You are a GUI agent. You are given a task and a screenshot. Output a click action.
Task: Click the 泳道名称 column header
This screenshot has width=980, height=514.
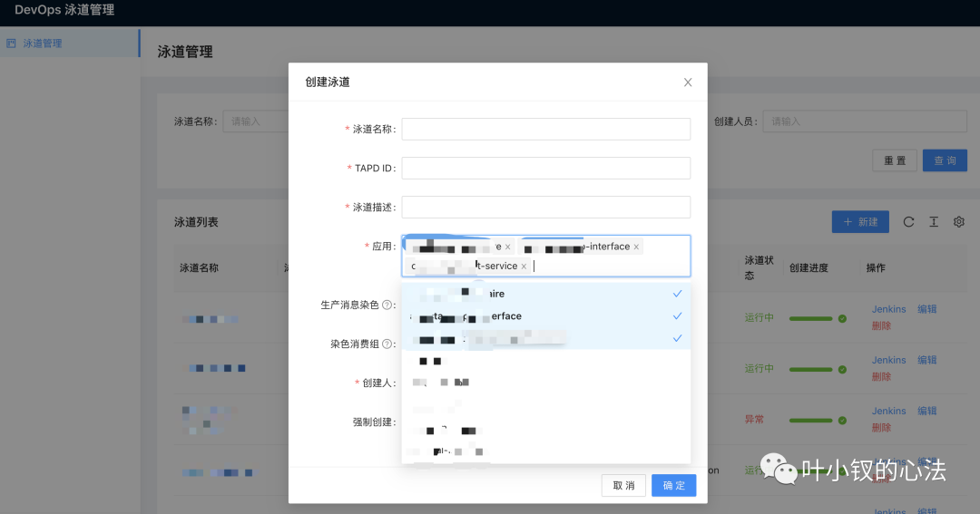(x=200, y=268)
